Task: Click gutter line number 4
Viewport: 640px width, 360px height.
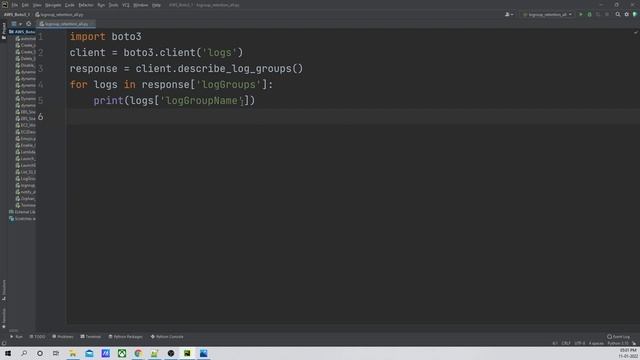Action: (x=40, y=84)
